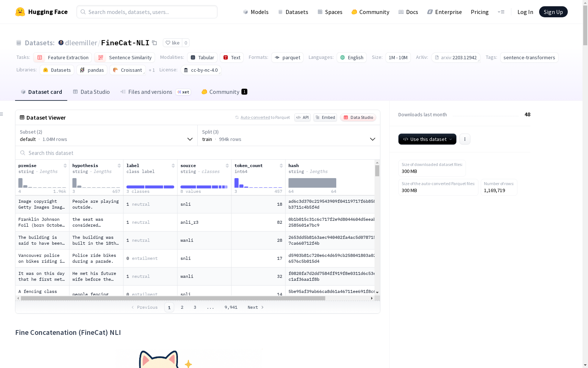588x368 pixels.
Task: Select the English language tag
Action: tap(352, 57)
